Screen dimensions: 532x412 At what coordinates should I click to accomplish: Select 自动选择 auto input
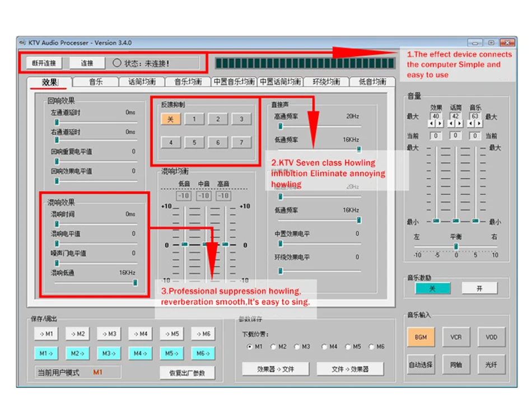tap(421, 364)
